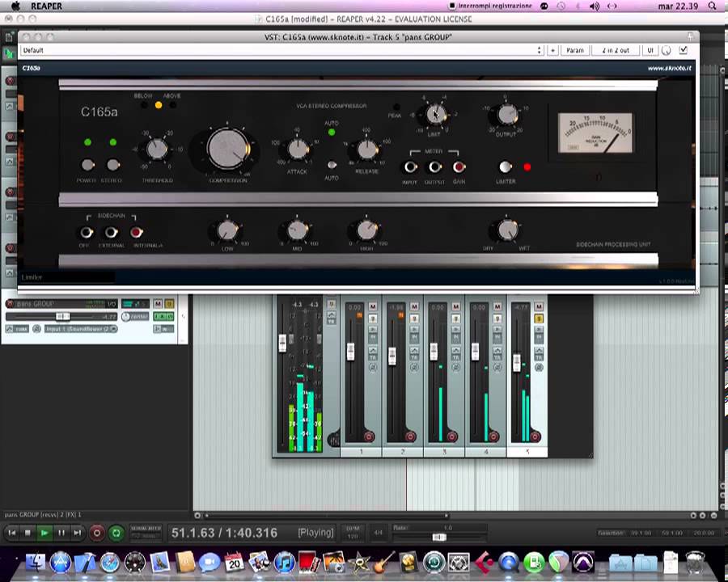The height and width of the screenshot is (582, 728).
Task: Open the Input 1 Soundflower dropdown
Action: pos(81,329)
